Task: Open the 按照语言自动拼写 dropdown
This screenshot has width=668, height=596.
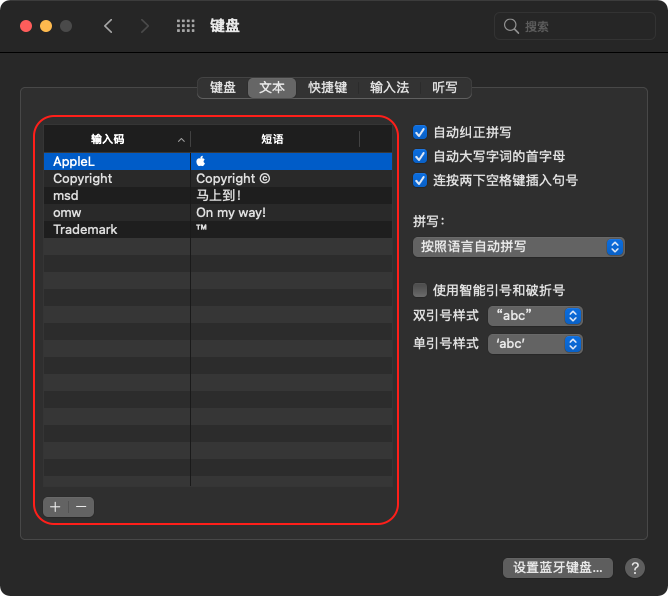Action: pos(518,246)
